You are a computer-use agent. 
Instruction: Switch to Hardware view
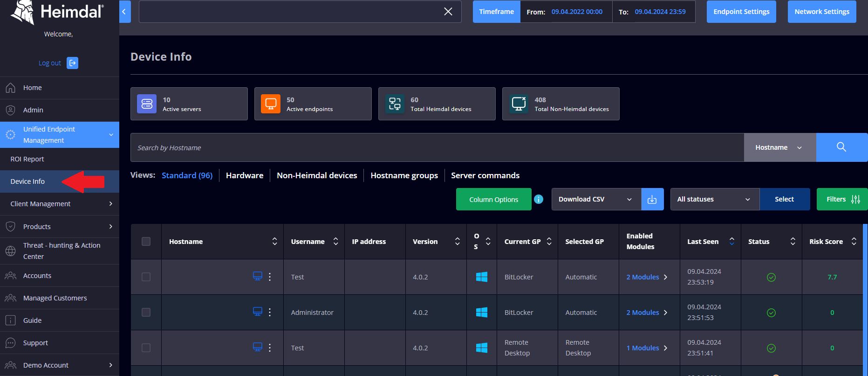[245, 175]
